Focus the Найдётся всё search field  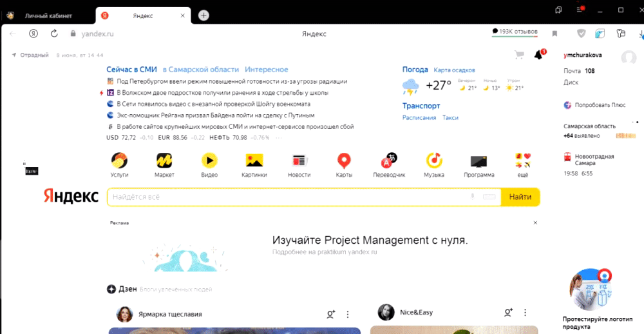tap(304, 197)
